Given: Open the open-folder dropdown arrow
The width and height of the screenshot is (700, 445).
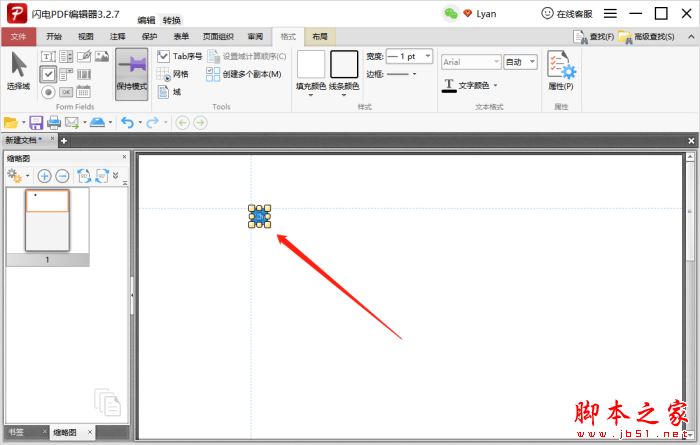Looking at the screenshot, I should 23,122.
